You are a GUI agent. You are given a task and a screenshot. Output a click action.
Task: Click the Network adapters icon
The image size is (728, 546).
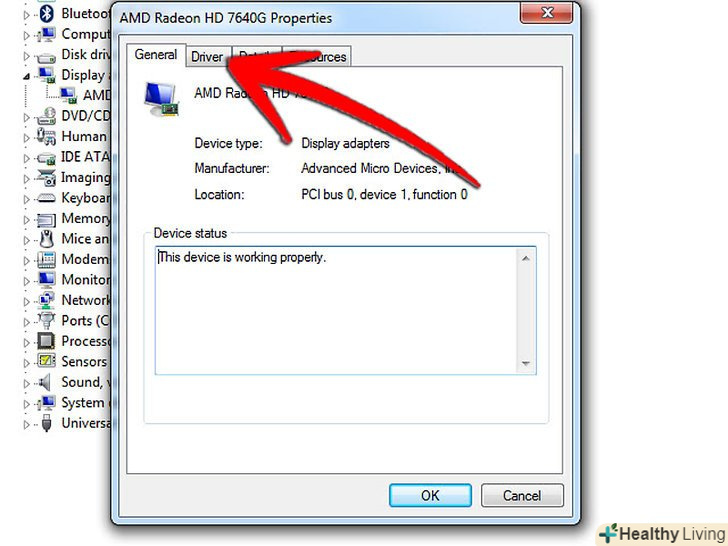coord(46,300)
